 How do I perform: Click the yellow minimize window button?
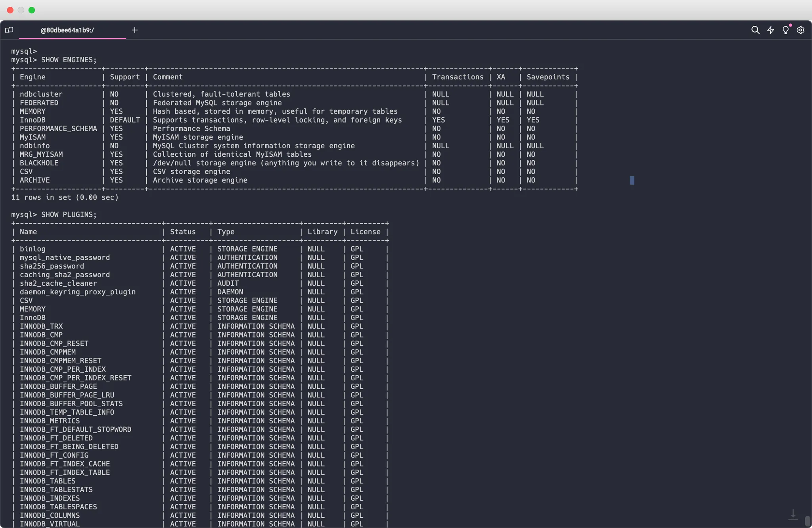click(x=21, y=10)
